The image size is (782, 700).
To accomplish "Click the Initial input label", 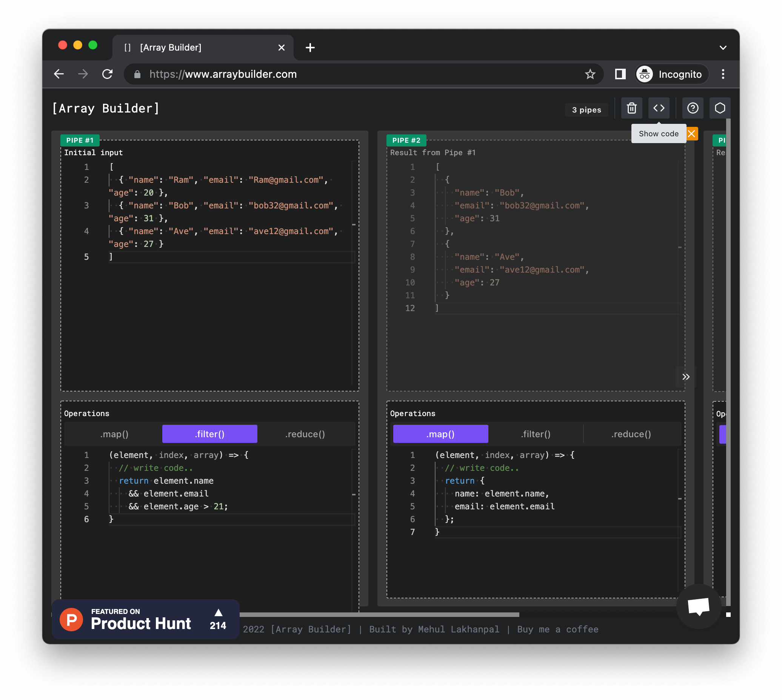I will [x=94, y=153].
